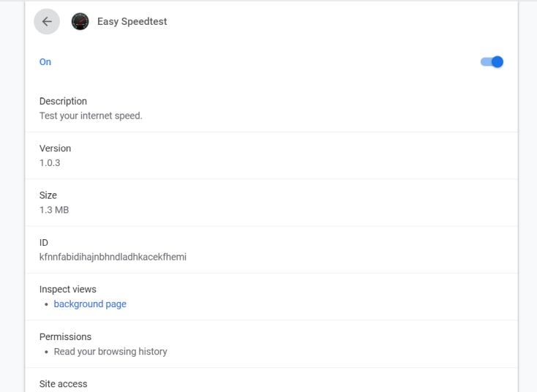
Task: Click the bullet beside browsing history permission
Action: coord(46,352)
